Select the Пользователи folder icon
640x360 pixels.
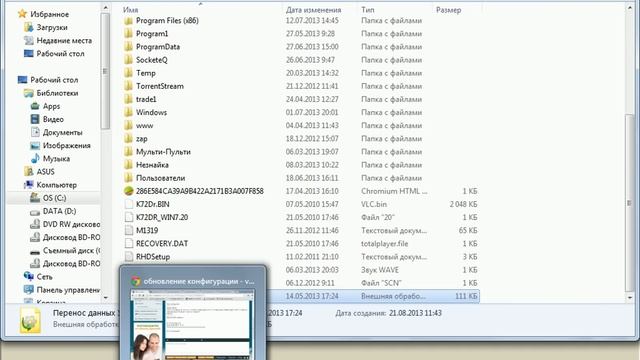coord(129,178)
